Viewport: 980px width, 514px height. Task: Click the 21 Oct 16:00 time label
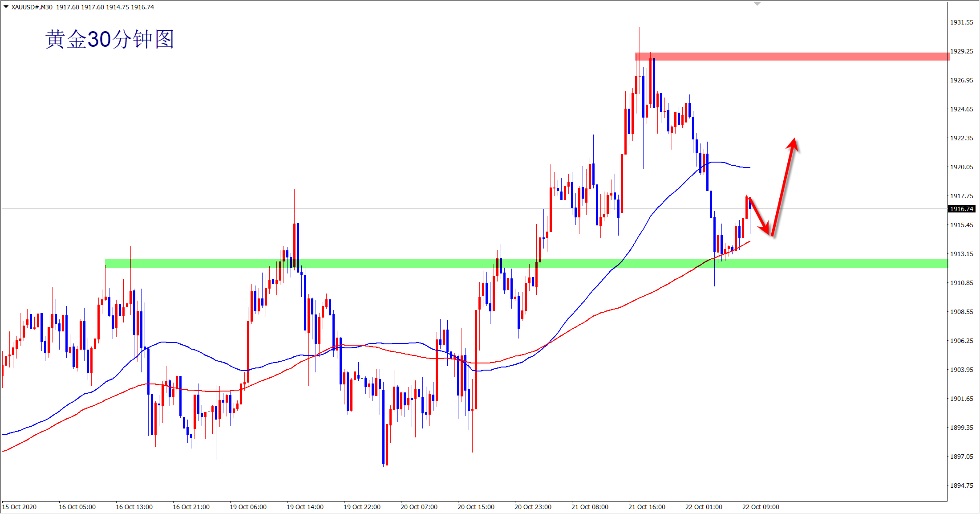point(646,507)
